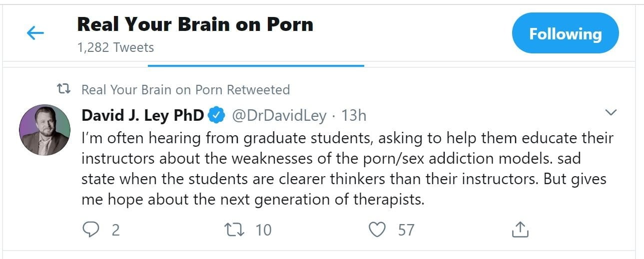Click the David J. Ley PhD name
Viewport: 644px width, 259px height.
pyautogui.click(x=142, y=116)
